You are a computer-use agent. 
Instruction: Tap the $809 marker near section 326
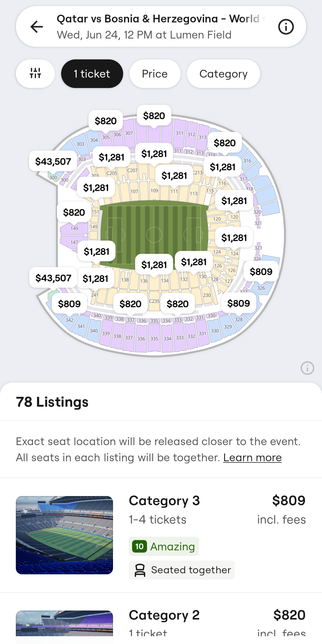[261, 272]
